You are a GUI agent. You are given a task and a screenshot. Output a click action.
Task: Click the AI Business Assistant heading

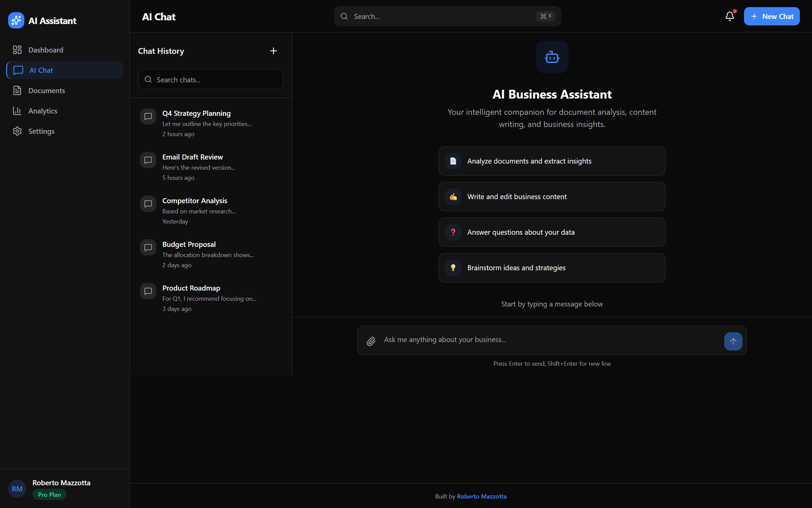[x=552, y=94]
